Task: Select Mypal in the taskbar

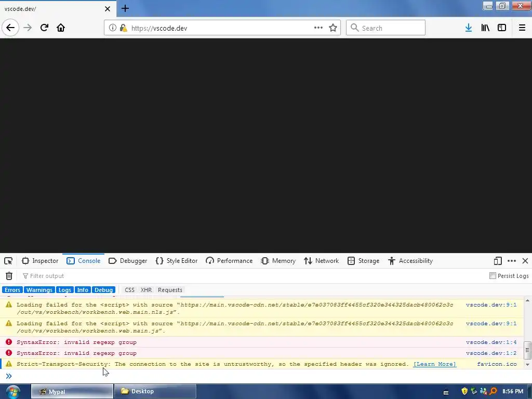Action: click(72, 392)
